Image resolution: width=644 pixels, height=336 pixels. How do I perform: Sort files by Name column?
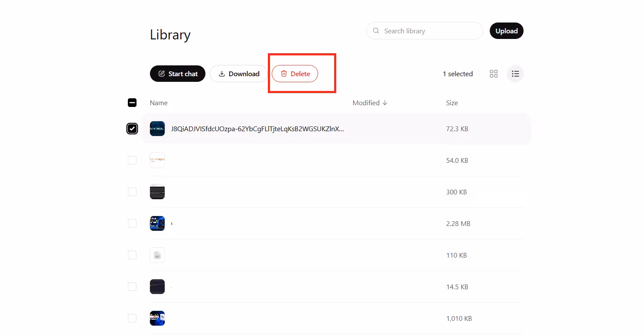click(x=159, y=103)
